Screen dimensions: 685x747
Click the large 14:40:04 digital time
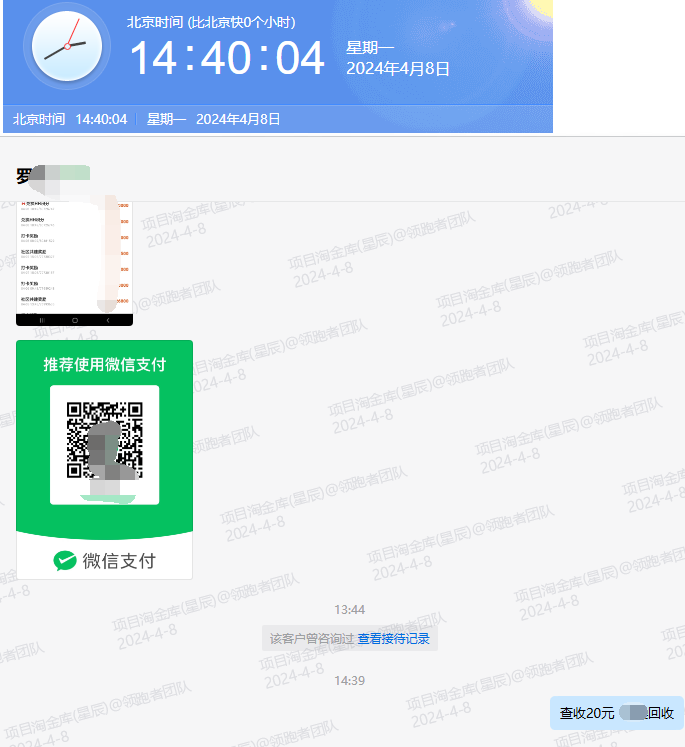point(227,58)
